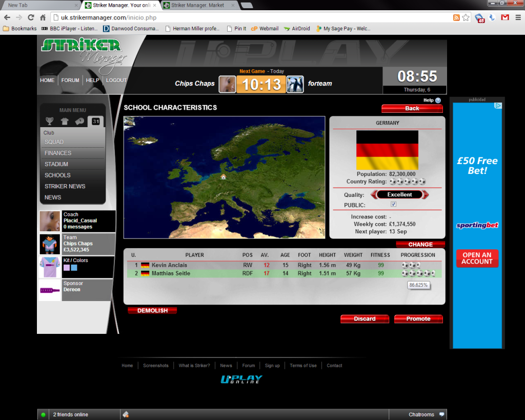Decrease school quality with left arrow

(374, 195)
